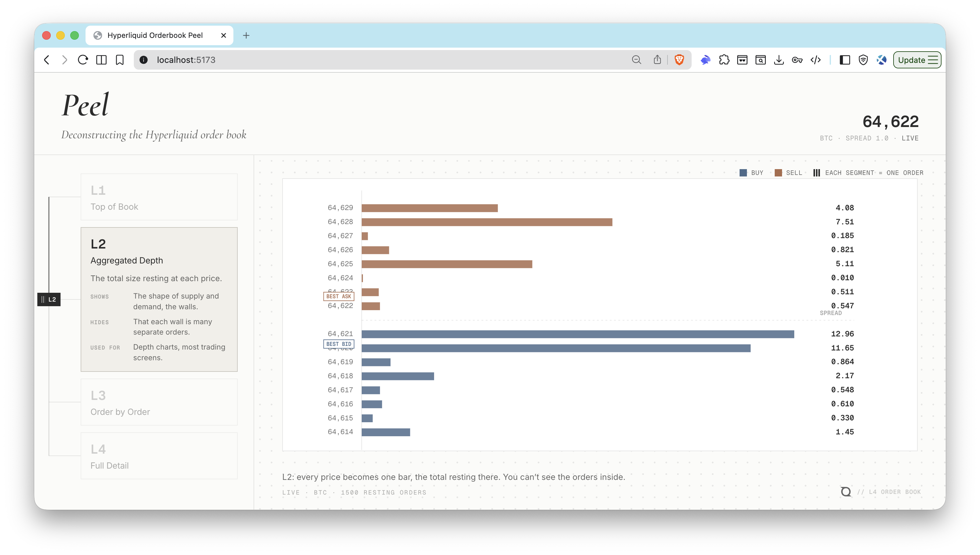
Task: Click the size value 7.51
Action: click(x=845, y=222)
